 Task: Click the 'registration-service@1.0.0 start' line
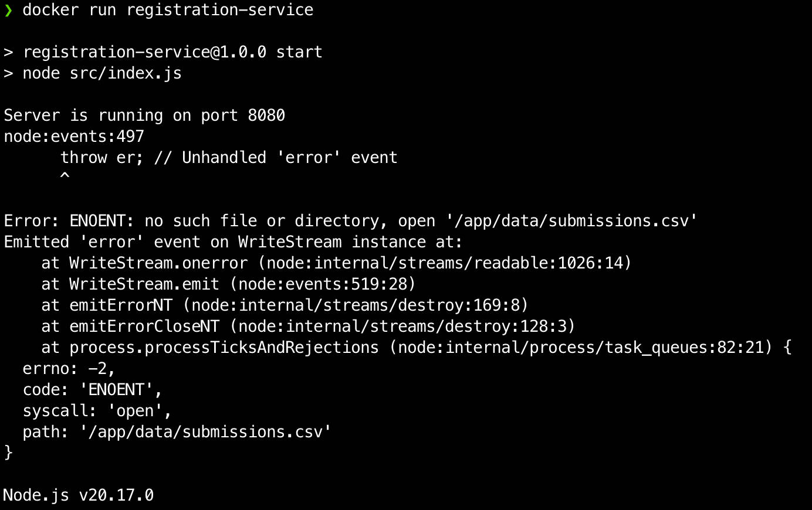172,52
